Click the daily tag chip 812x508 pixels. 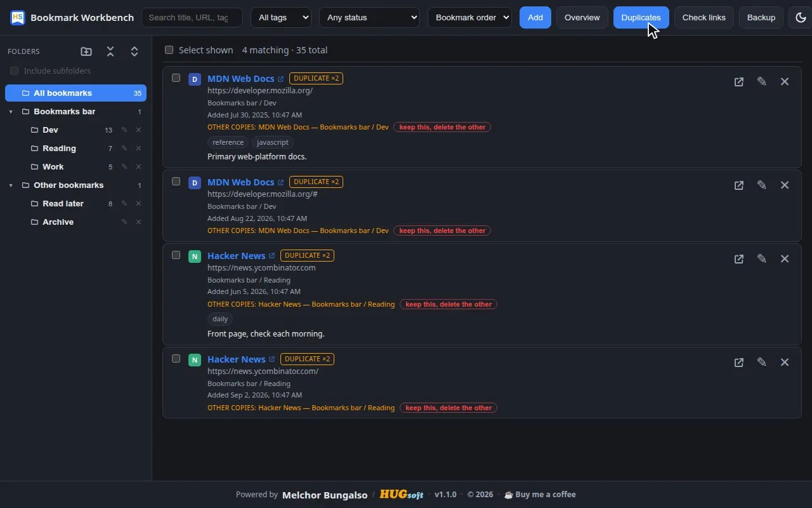pyautogui.click(x=220, y=319)
